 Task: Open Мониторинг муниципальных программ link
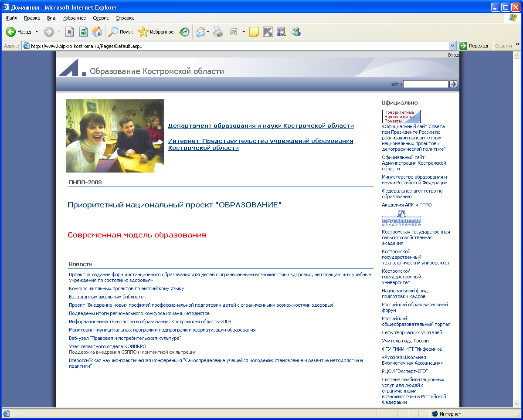(x=162, y=330)
